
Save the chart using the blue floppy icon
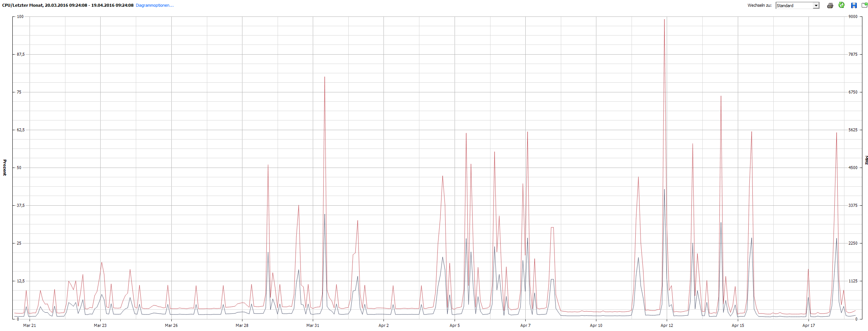[854, 5]
